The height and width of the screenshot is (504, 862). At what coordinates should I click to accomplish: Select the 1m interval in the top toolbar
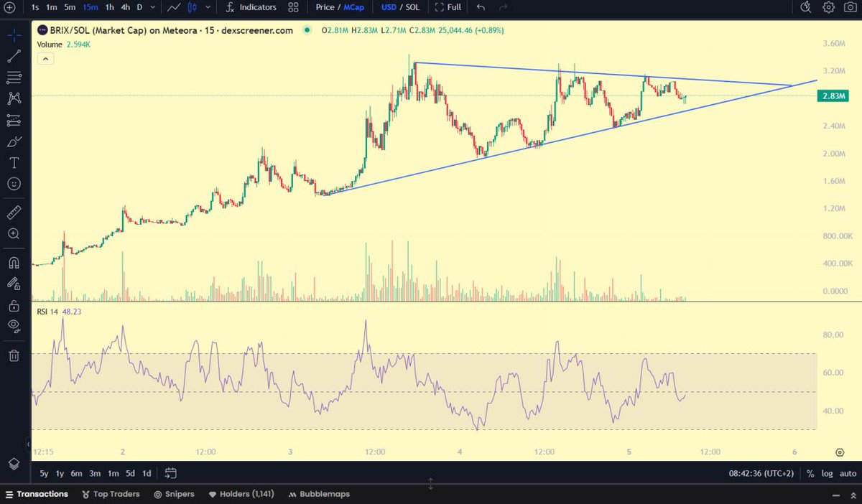[x=52, y=7]
